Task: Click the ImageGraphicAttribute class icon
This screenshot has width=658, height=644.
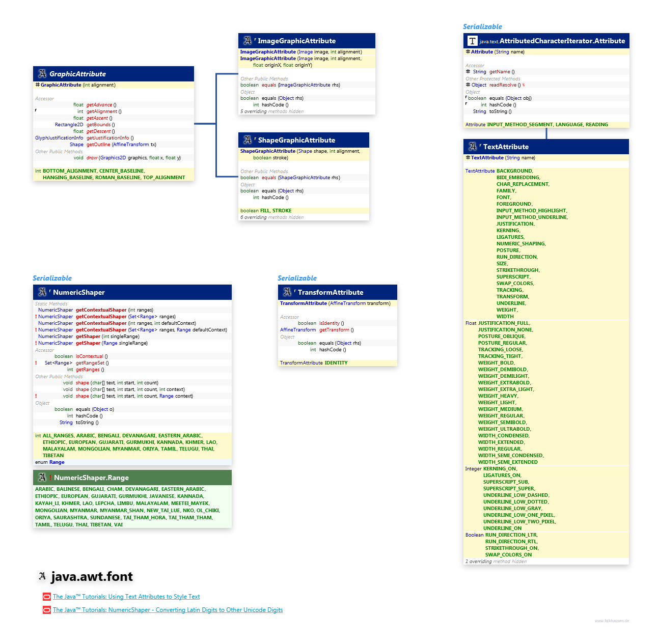Action: tap(248, 41)
